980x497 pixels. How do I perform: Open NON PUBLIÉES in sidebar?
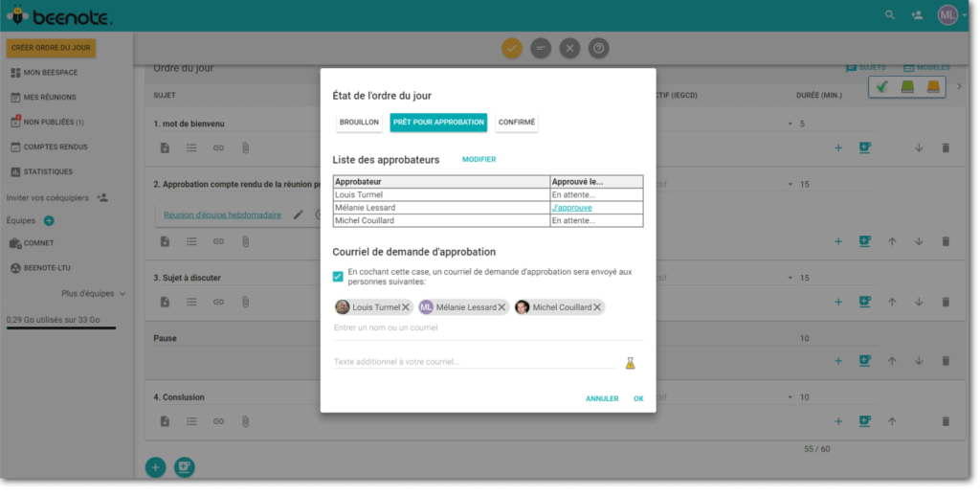click(47, 122)
